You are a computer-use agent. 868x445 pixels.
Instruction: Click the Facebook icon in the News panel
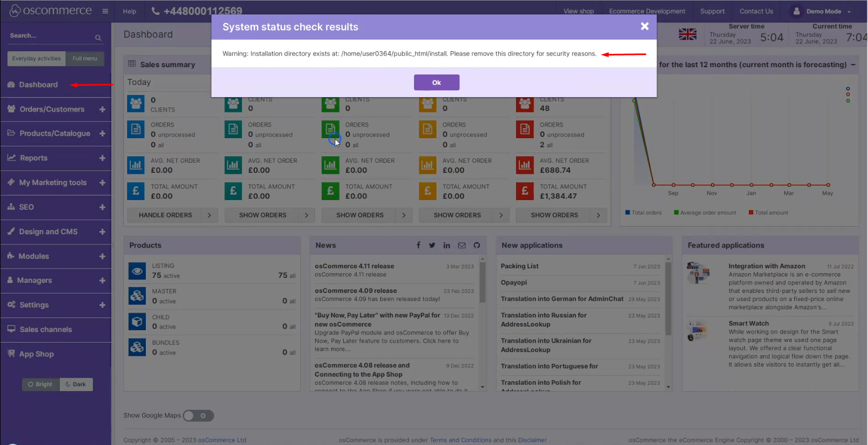(x=418, y=245)
